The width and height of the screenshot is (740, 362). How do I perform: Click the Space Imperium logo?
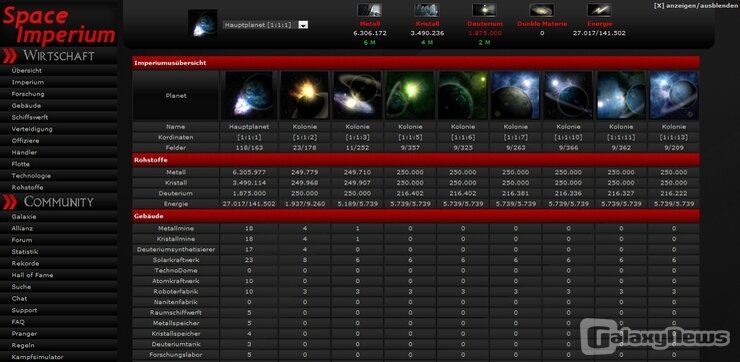point(59,24)
